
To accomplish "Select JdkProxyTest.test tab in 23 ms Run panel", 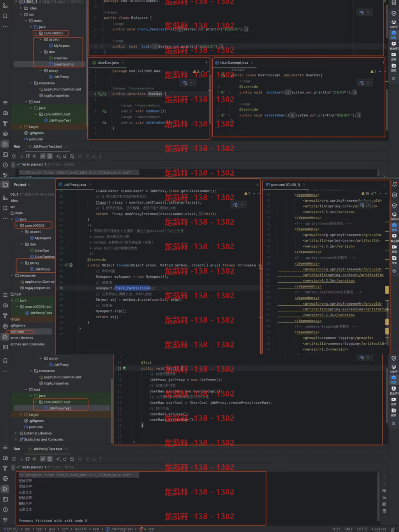I will [x=47, y=146].
